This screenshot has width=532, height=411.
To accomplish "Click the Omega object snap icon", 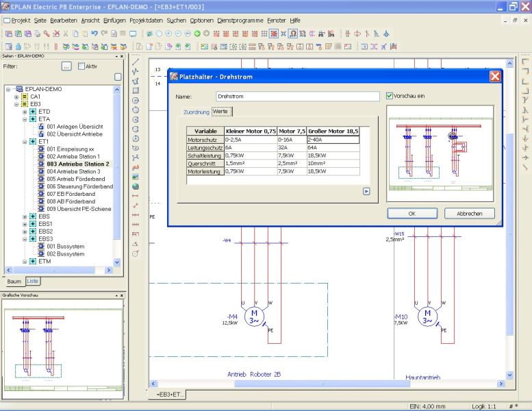I will (293, 34).
